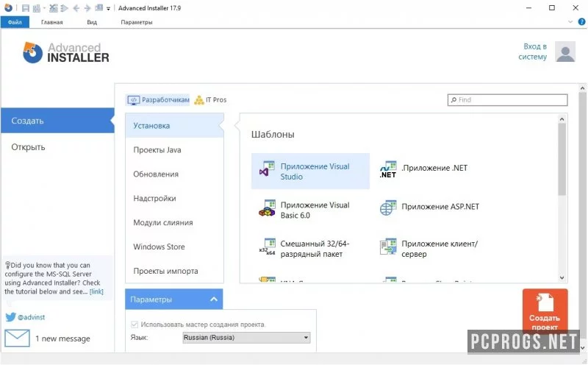Choose the Смешанный 32/64-разрядный пакет template icon
This screenshot has height=365, width=588.
tap(267, 247)
